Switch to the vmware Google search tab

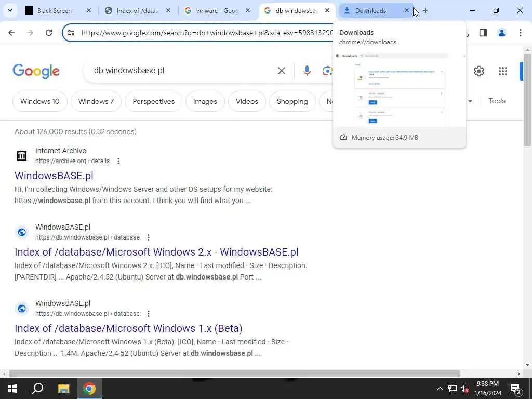pyautogui.click(x=217, y=10)
